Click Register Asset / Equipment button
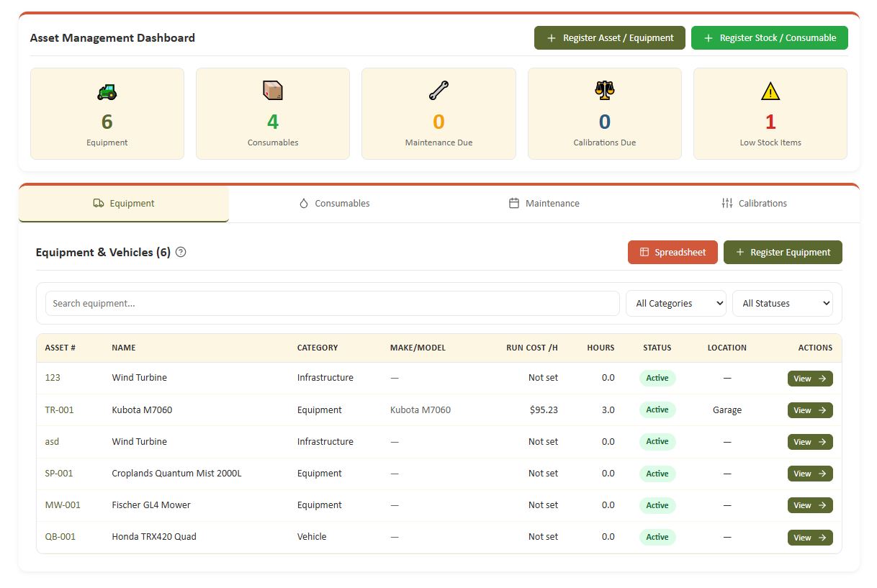 [x=610, y=38]
